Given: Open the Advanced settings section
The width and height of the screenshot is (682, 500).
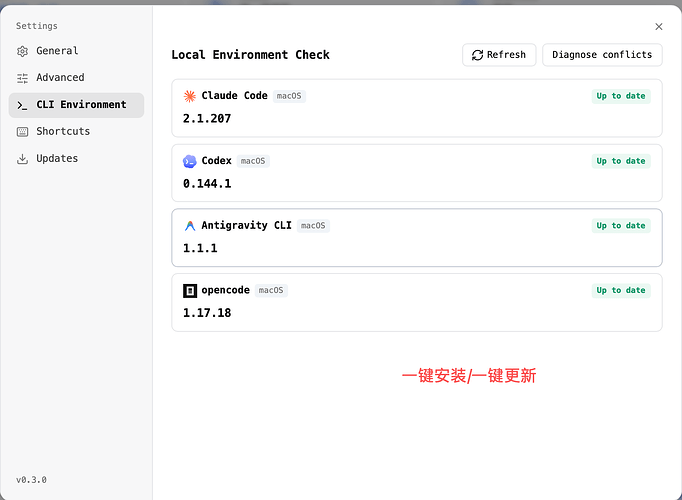Looking at the screenshot, I should 76,78.
